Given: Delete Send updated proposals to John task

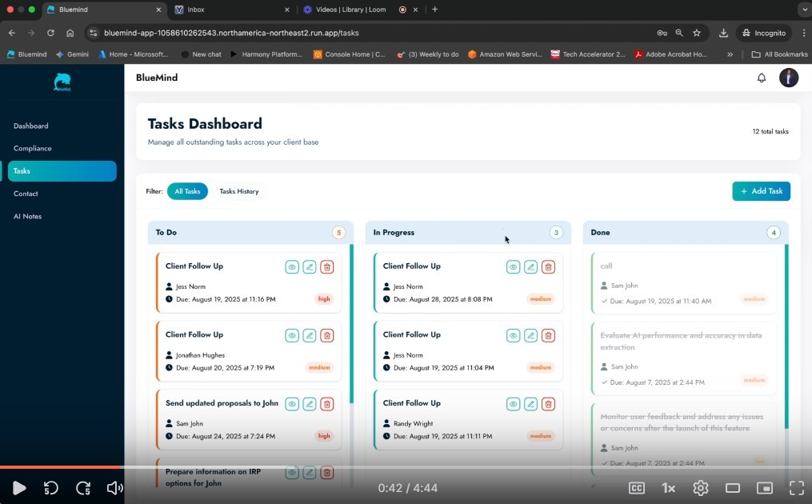Looking at the screenshot, I should 326,404.
